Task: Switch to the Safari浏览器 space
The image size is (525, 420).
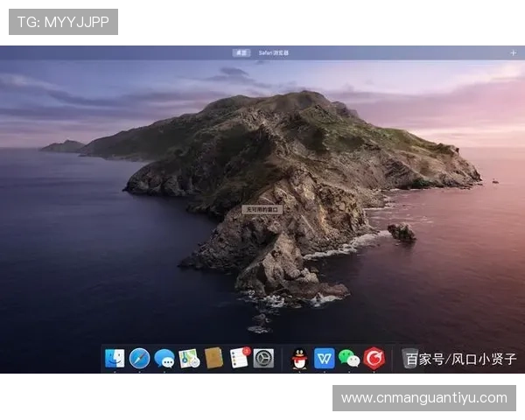Action: [273, 52]
